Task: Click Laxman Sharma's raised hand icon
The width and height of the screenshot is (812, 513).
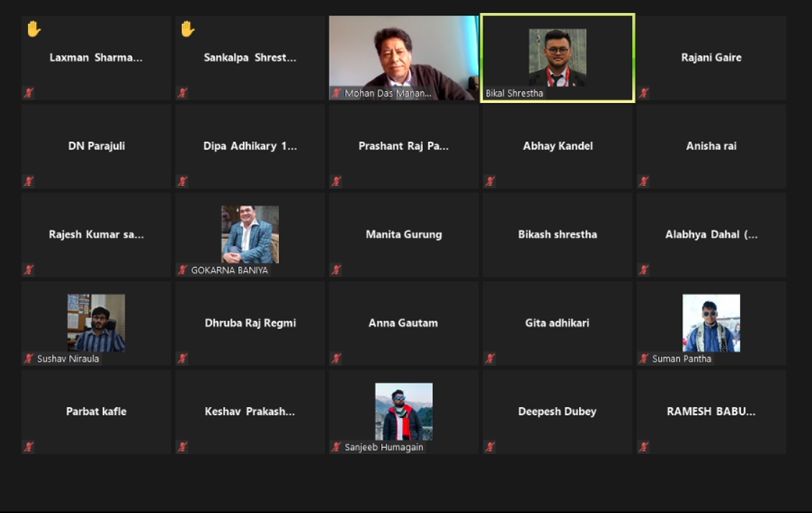Action: tap(34, 29)
